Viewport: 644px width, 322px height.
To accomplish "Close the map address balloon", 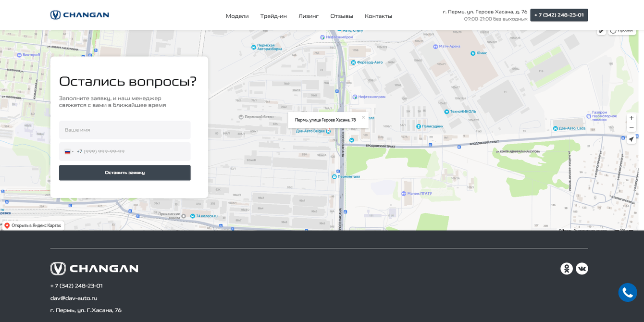I will [363, 117].
